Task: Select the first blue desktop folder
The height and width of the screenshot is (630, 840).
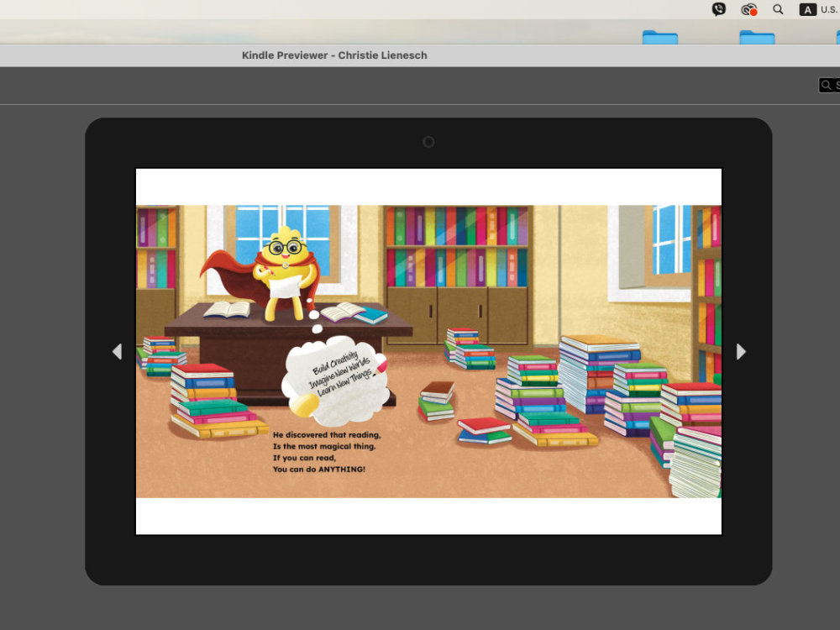Action: tap(660, 37)
